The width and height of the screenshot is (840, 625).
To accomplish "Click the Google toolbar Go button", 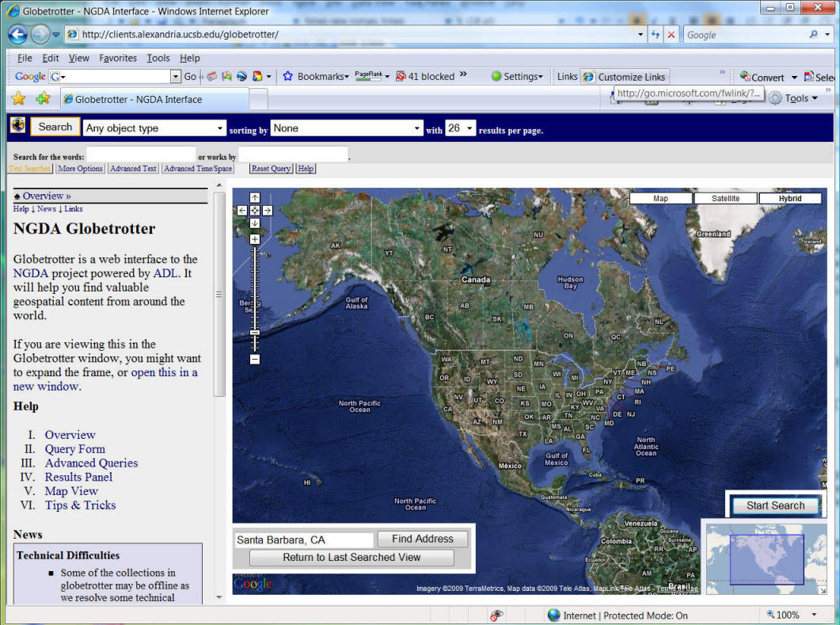I will 190,77.
